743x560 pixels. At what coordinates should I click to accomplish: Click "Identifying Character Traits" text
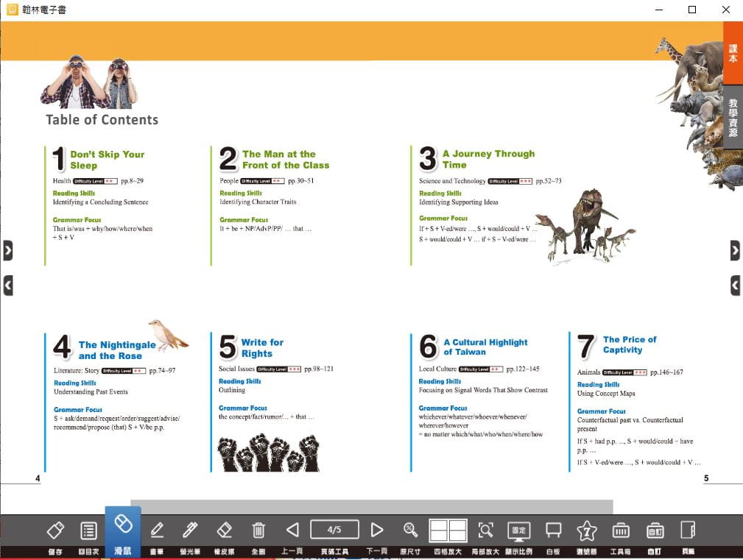tap(258, 202)
